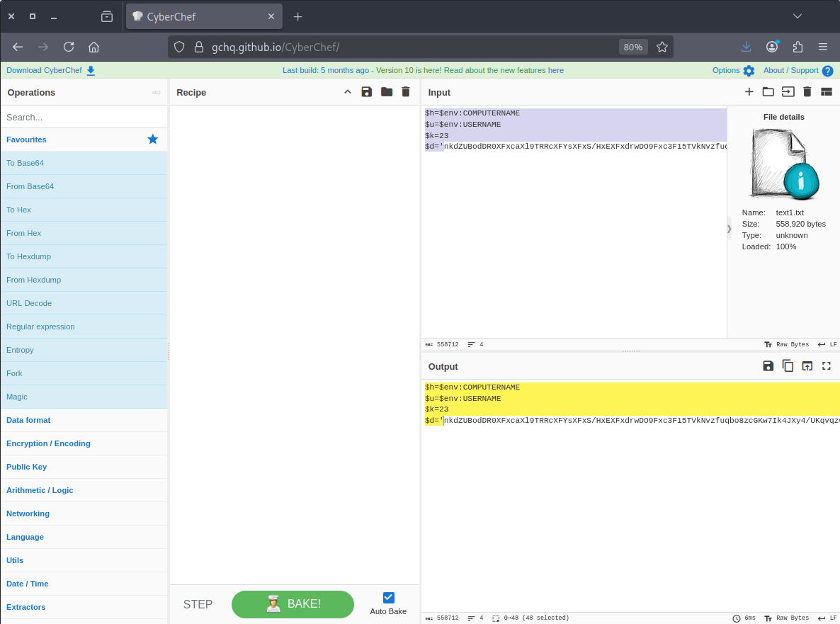Open folder as input
Screen dimensions: 840x624
[768, 92]
